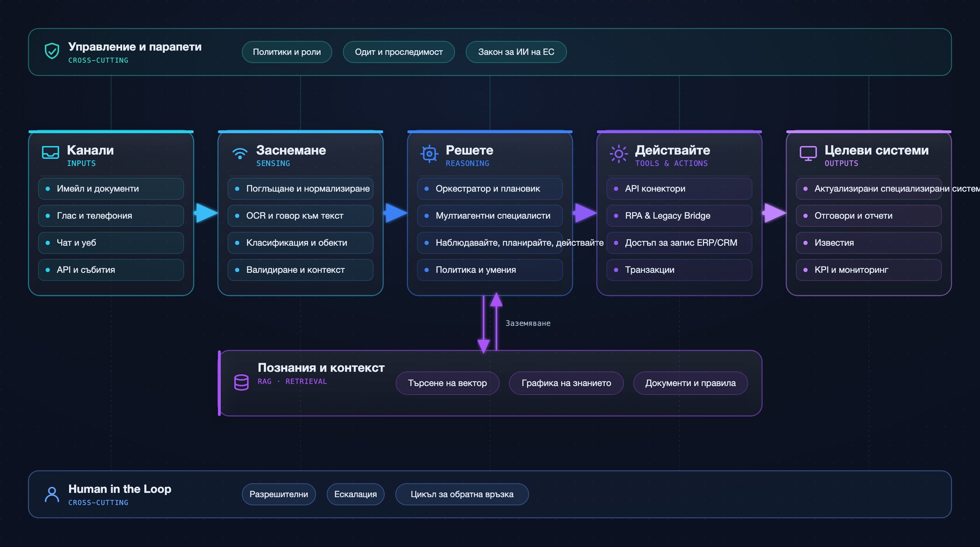
Task: Click the TOOLS & ACTIONS subtitle
Action: [x=672, y=163]
